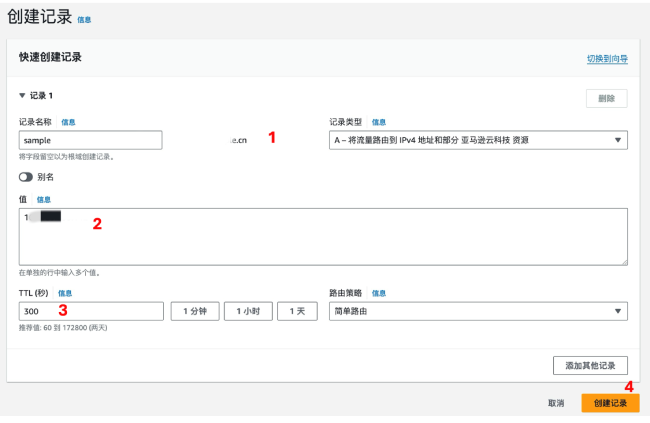The height and width of the screenshot is (423, 650).
Task: Open 信息 link next to 记录类型
Action: (379, 122)
